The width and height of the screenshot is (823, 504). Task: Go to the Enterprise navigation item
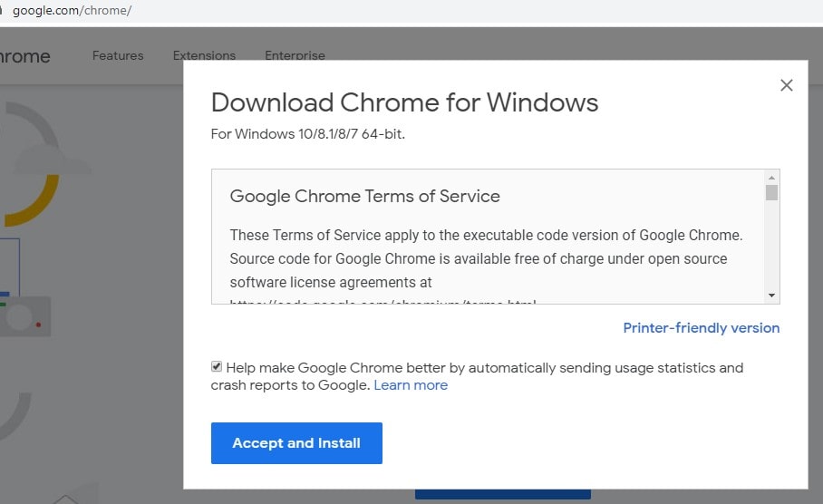[x=295, y=55]
